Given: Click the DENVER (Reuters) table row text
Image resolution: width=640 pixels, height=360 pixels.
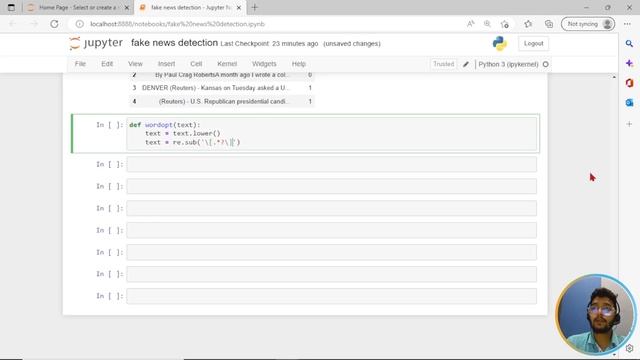Looking at the screenshot, I should [216, 88].
